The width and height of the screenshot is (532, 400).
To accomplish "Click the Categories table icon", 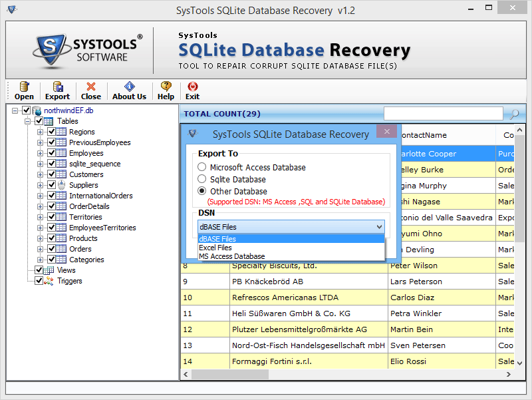I will point(61,260).
